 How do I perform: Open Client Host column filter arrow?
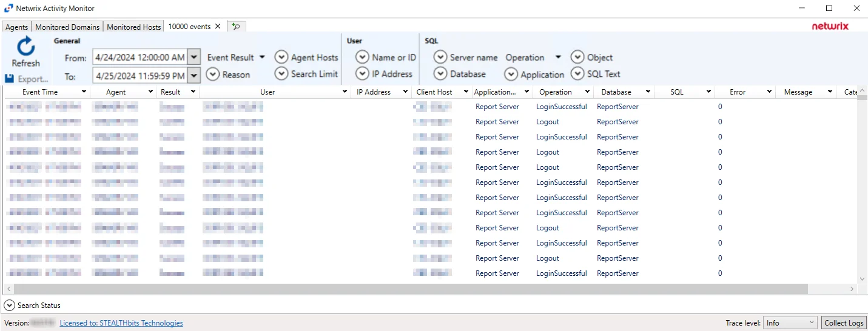[466, 92]
